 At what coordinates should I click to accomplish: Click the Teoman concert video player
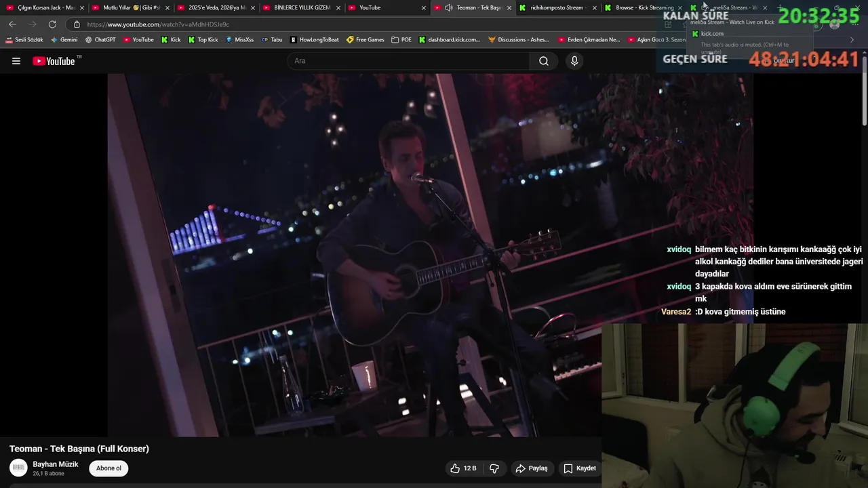[x=430, y=255]
